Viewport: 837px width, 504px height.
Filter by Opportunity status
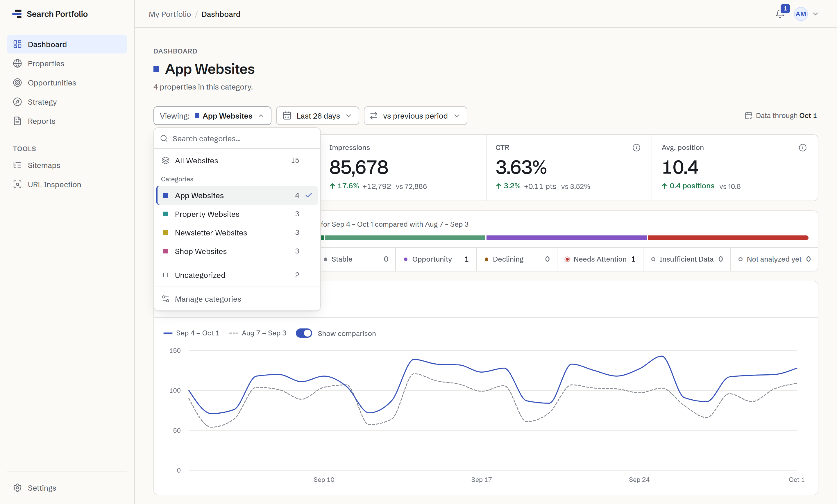coord(436,259)
